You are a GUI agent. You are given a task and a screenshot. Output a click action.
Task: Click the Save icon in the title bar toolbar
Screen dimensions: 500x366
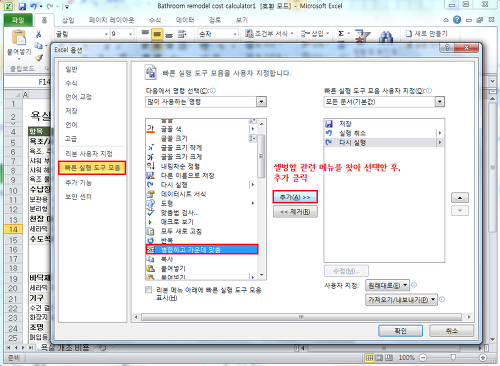click(x=22, y=6)
